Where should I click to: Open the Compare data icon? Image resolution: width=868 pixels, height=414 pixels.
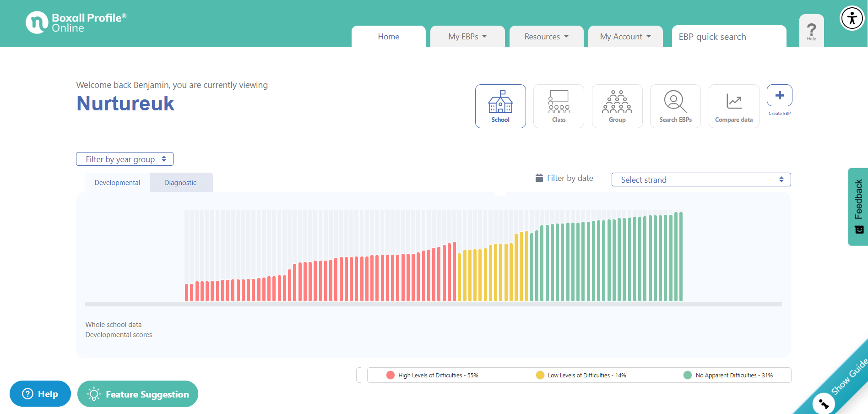(734, 106)
